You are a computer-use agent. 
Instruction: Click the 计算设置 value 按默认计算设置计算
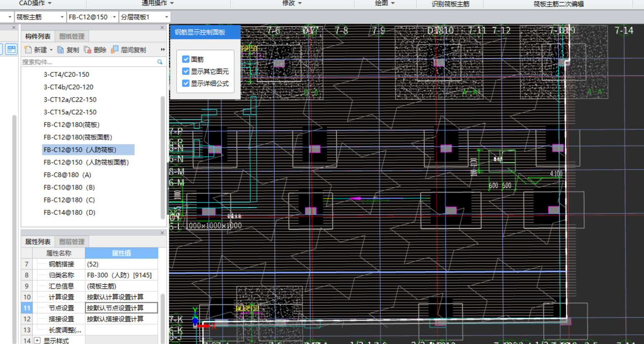pos(122,297)
